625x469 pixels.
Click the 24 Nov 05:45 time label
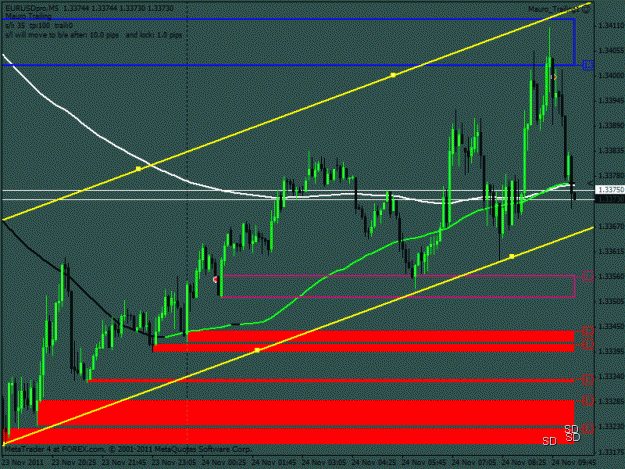(x=424, y=463)
